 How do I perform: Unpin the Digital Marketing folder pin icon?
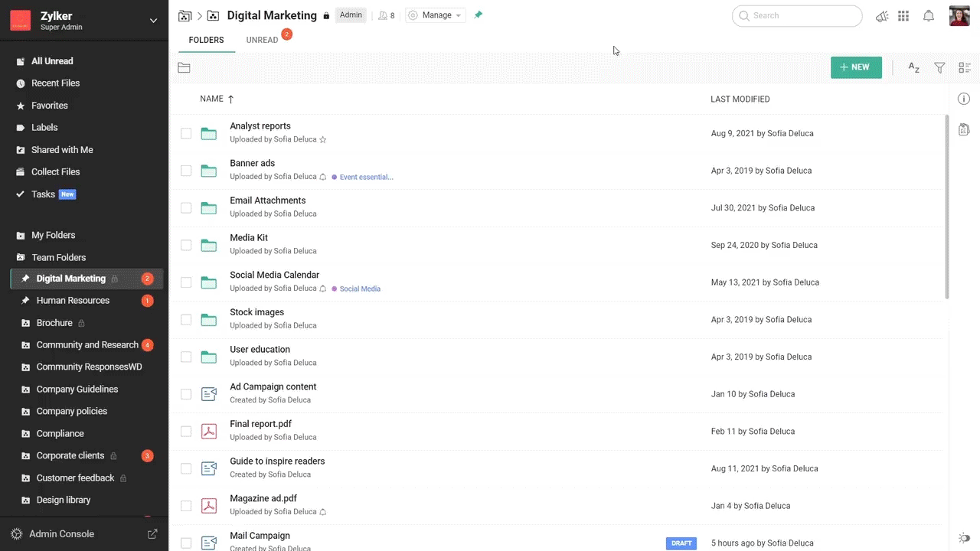click(479, 15)
